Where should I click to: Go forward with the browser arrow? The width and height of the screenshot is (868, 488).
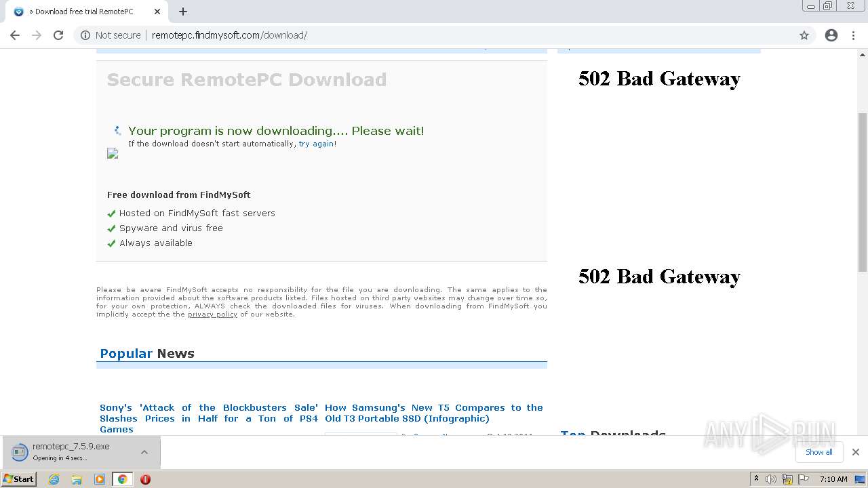coord(37,35)
